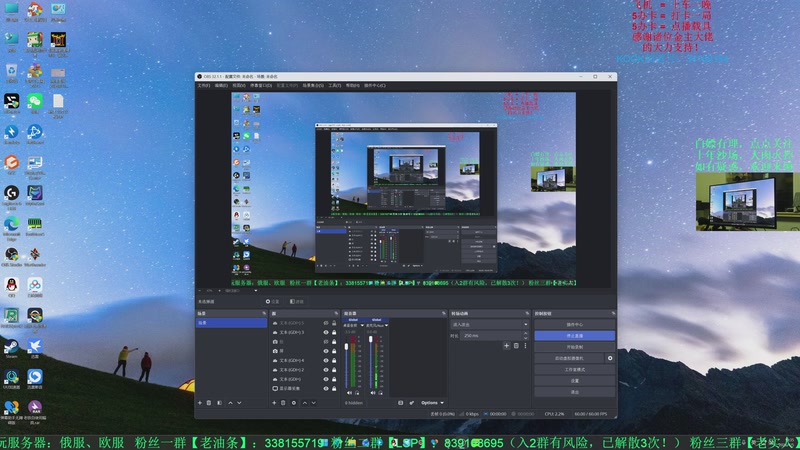Click 退出 button in Controls dock

coord(574,392)
